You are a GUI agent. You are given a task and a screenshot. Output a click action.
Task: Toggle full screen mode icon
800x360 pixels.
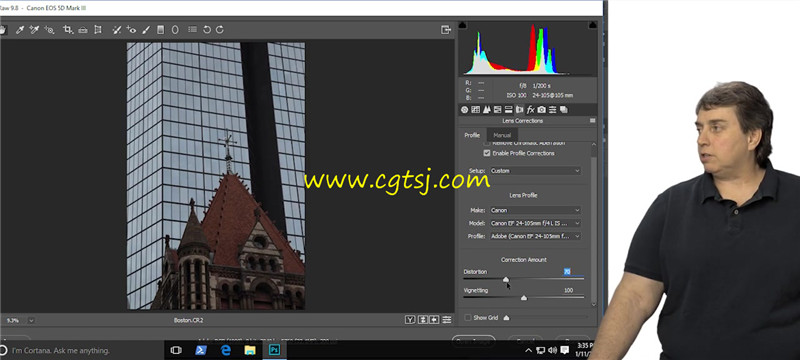pyautogui.click(x=446, y=30)
